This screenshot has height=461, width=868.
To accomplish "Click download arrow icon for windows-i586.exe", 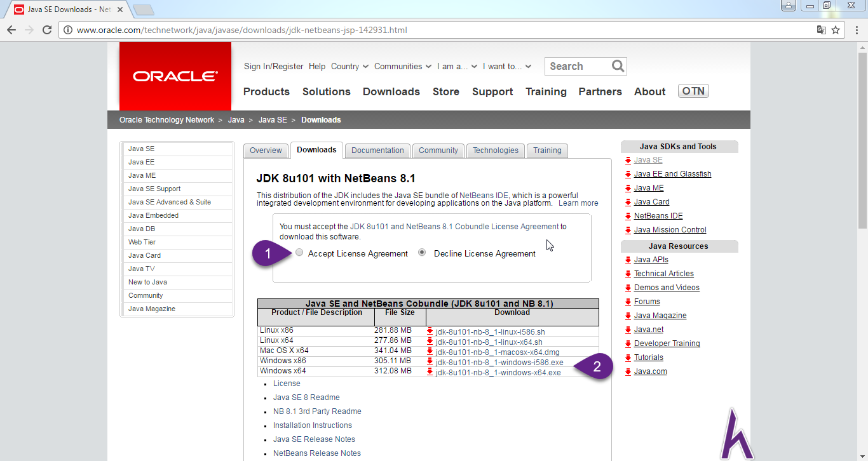I will 430,362.
